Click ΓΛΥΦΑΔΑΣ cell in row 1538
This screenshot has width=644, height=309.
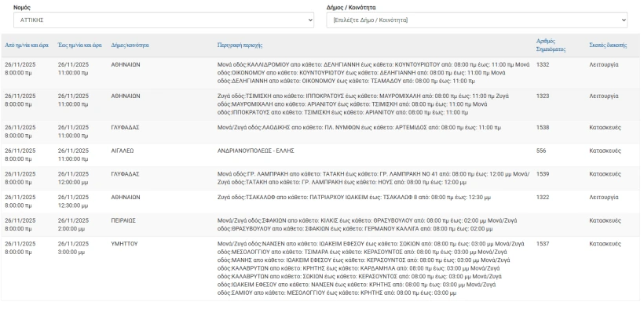pyautogui.click(x=126, y=128)
